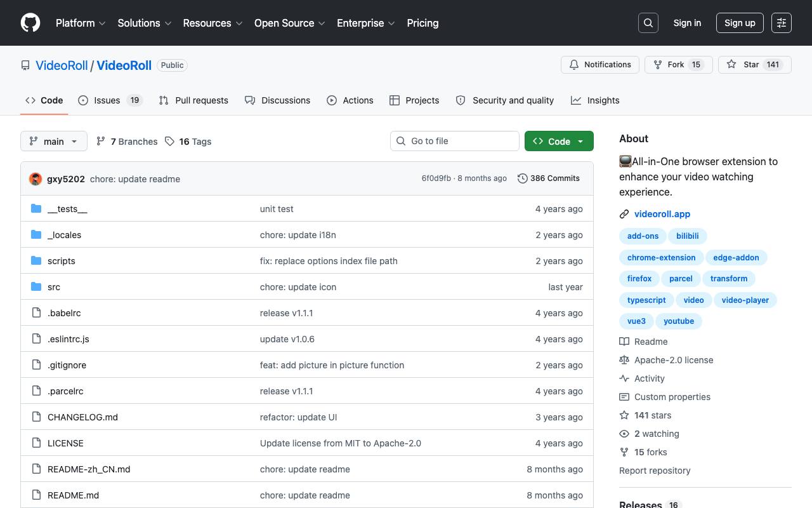
Task: Switch to the Projects tab
Action: (x=414, y=100)
